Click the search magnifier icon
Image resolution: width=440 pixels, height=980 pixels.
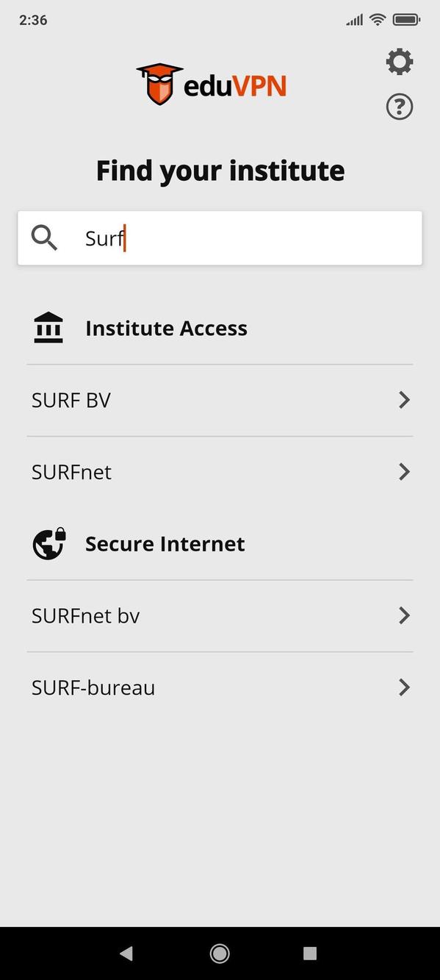pos(43,237)
